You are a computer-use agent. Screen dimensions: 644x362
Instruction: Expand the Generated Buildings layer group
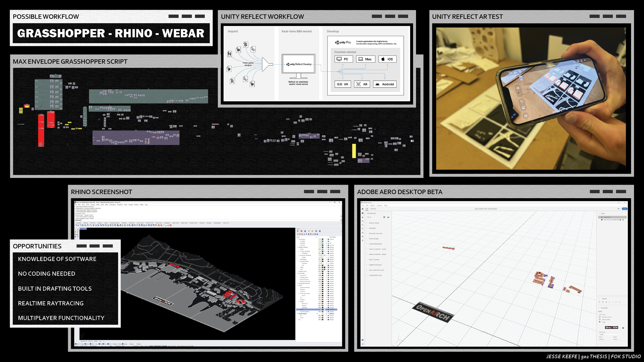[x=297, y=283]
